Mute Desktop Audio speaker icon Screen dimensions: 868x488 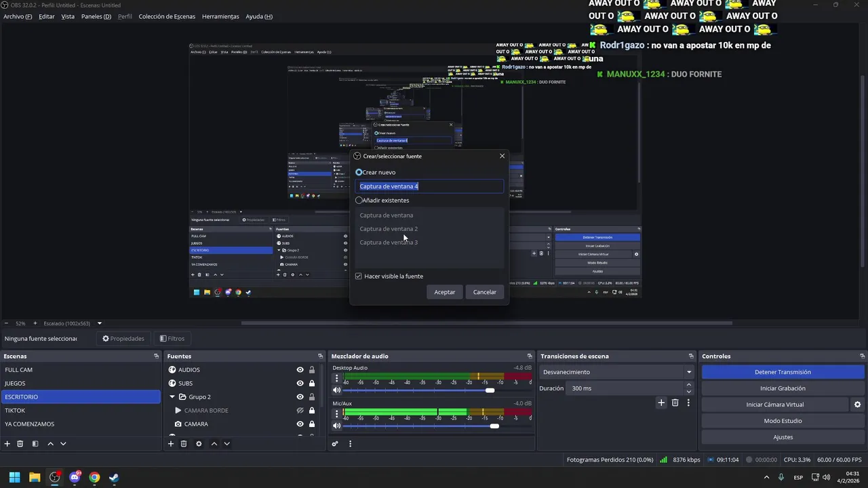point(337,390)
